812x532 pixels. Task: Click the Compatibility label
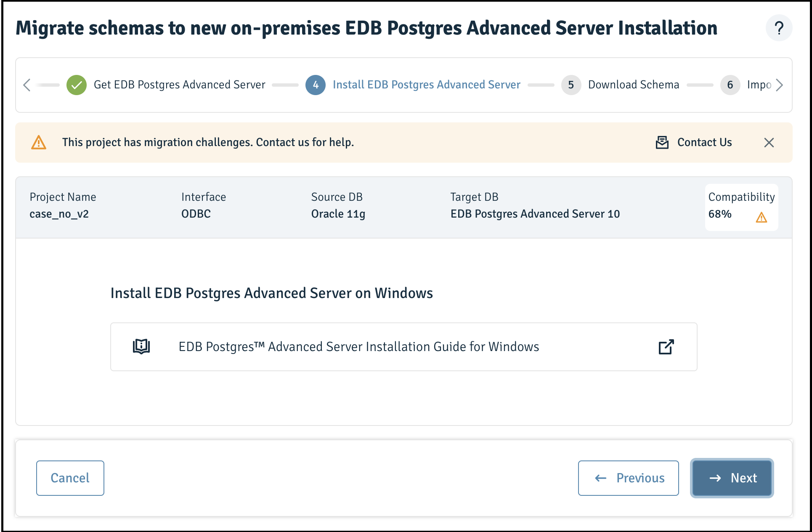741,197
